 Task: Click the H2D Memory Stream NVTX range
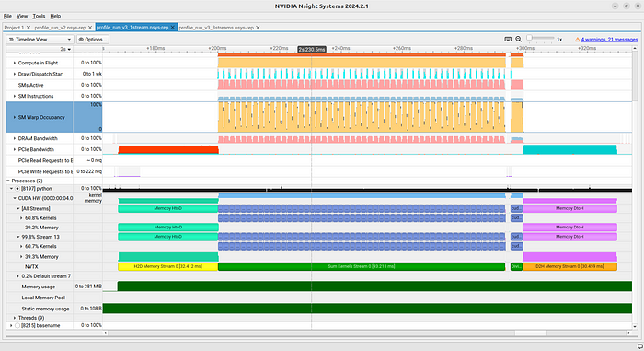click(168, 266)
